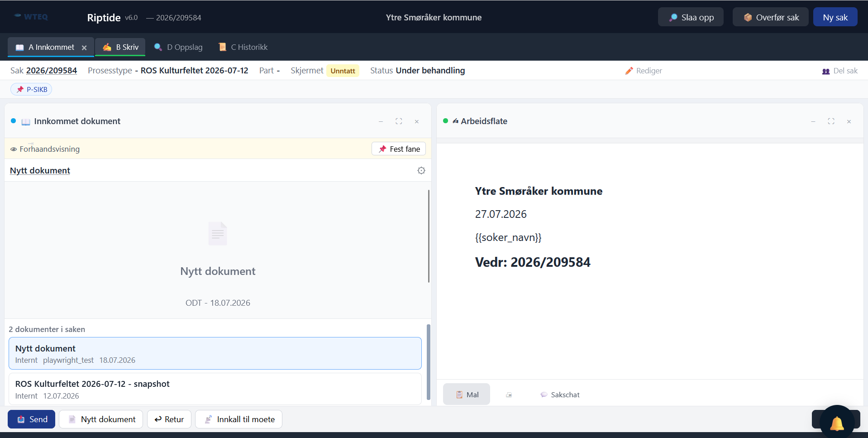The height and width of the screenshot is (438, 868).
Task: Open document settings gear beside Nytt dokument
Action: [421, 171]
